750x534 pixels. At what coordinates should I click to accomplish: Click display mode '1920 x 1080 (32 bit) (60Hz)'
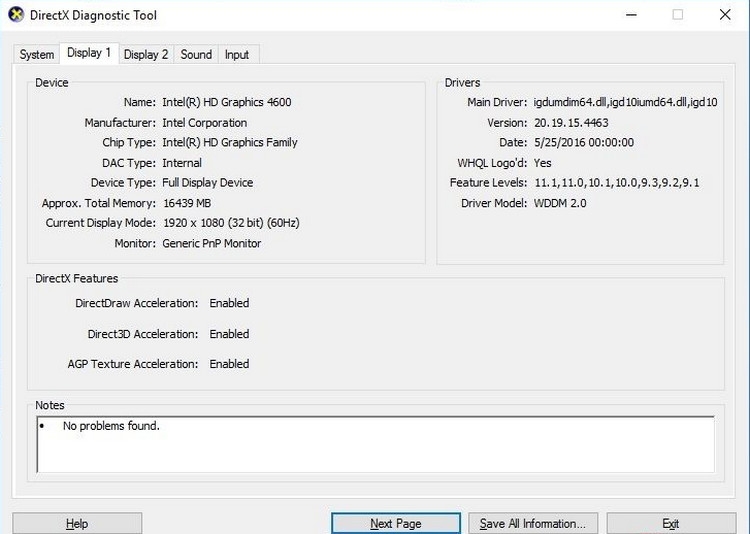pyautogui.click(x=232, y=222)
